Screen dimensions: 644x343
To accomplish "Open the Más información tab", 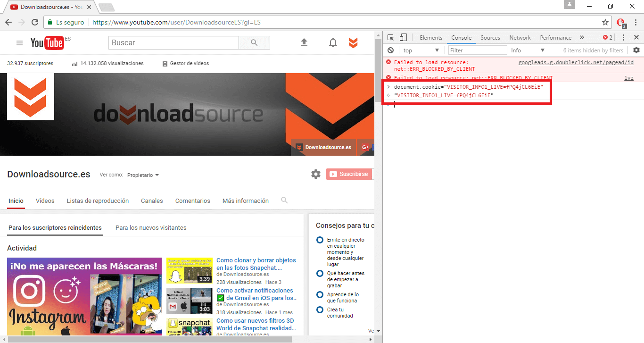I will point(246,201).
